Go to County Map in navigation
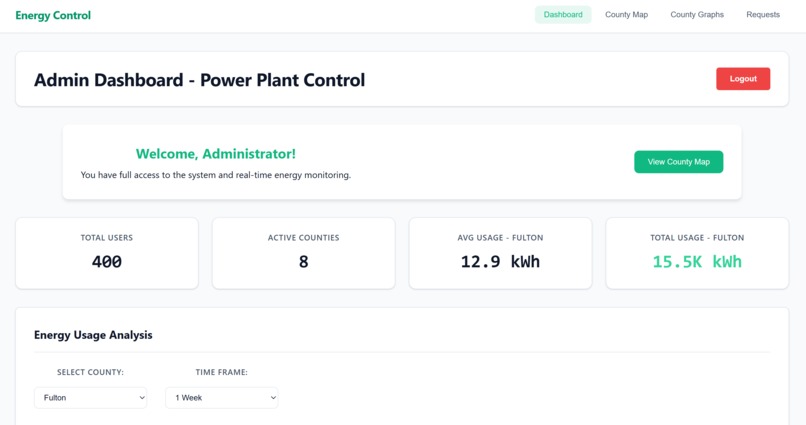The image size is (806, 425). tap(626, 15)
